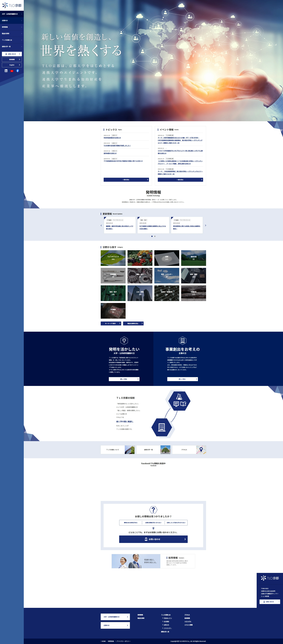Open the Facebook icon in sidebar

click(18, 71)
